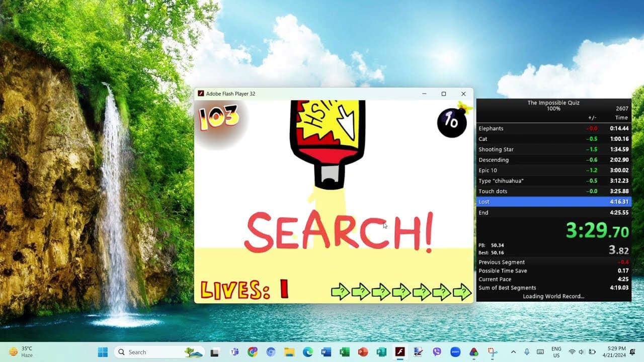Open PowerPoint from the taskbar
Screen dimensions: 644x362
coord(363,352)
